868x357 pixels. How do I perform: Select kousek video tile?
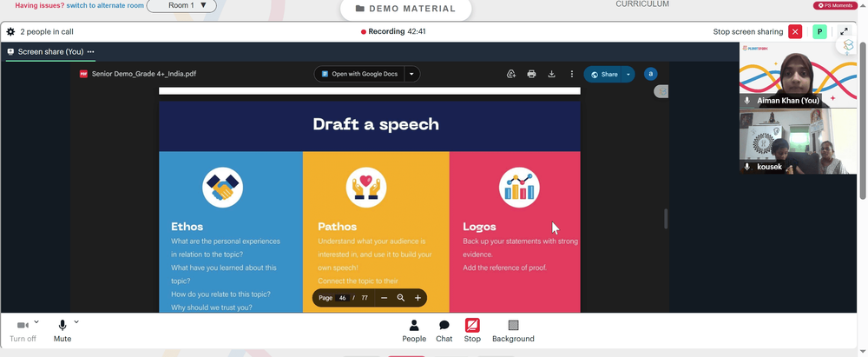(798, 142)
